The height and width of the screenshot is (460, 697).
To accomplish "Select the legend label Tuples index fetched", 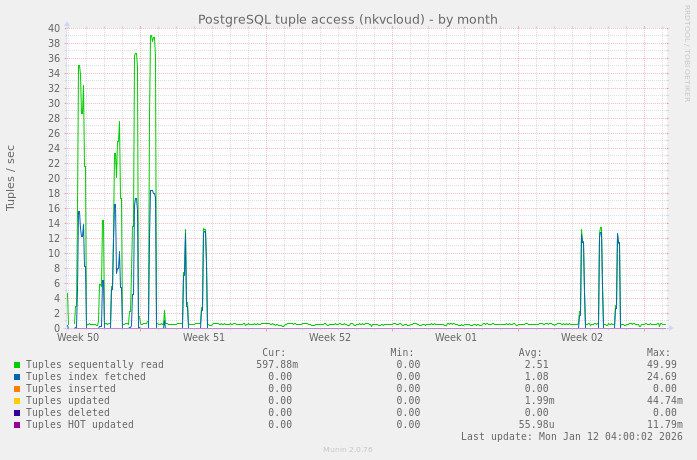I will point(86,376).
